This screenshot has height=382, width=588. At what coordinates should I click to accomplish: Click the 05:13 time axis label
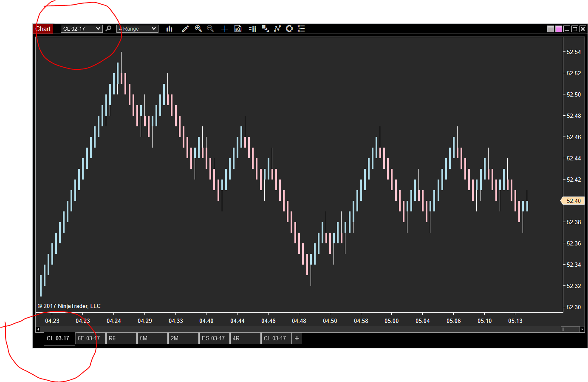pyautogui.click(x=515, y=321)
